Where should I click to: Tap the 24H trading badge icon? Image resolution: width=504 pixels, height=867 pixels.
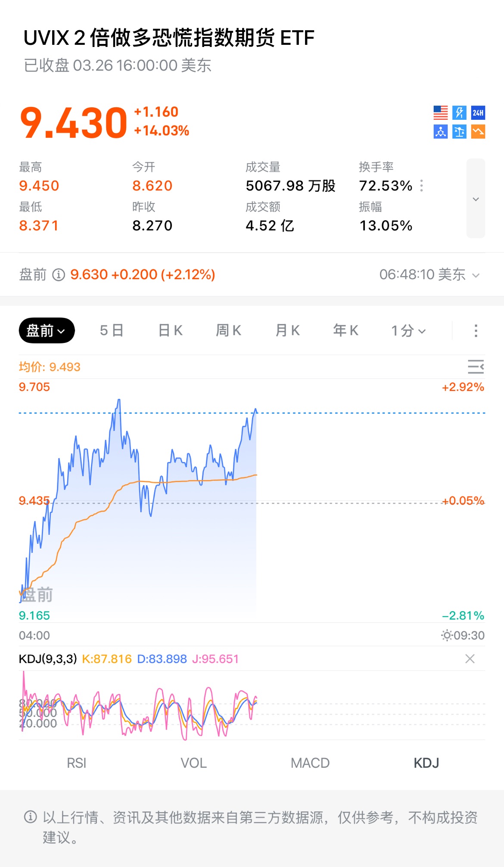(x=478, y=113)
